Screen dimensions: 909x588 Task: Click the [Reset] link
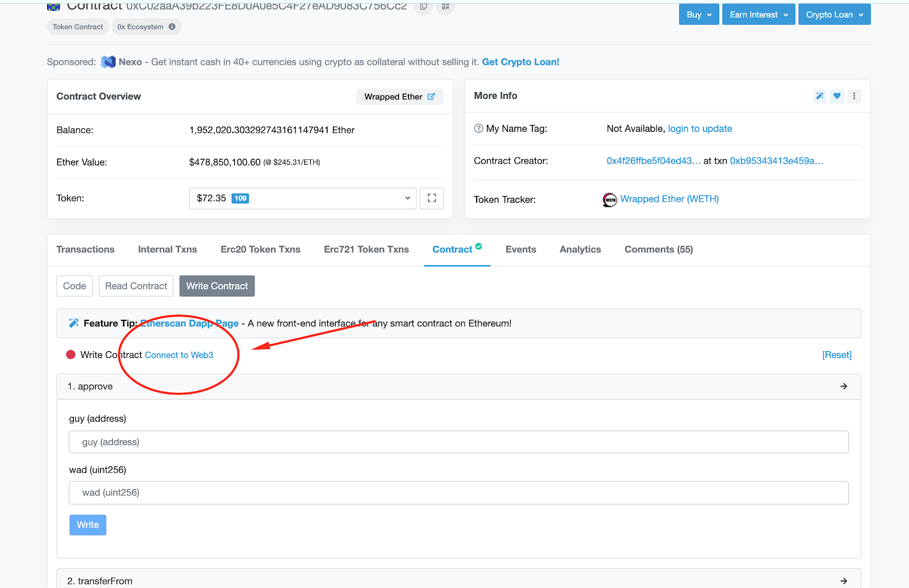point(837,355)
